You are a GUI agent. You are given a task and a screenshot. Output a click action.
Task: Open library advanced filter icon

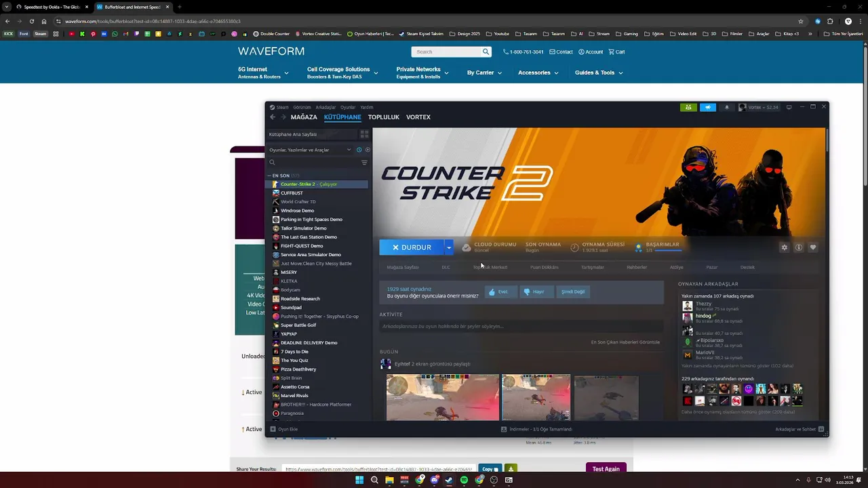(x=364, y=163)
